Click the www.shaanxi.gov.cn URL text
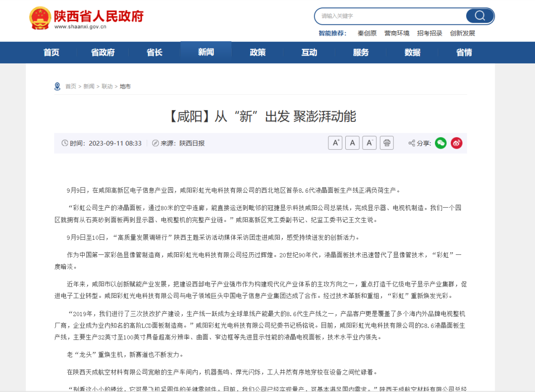This screenshot has height=392, width=535. pos(81,27)
